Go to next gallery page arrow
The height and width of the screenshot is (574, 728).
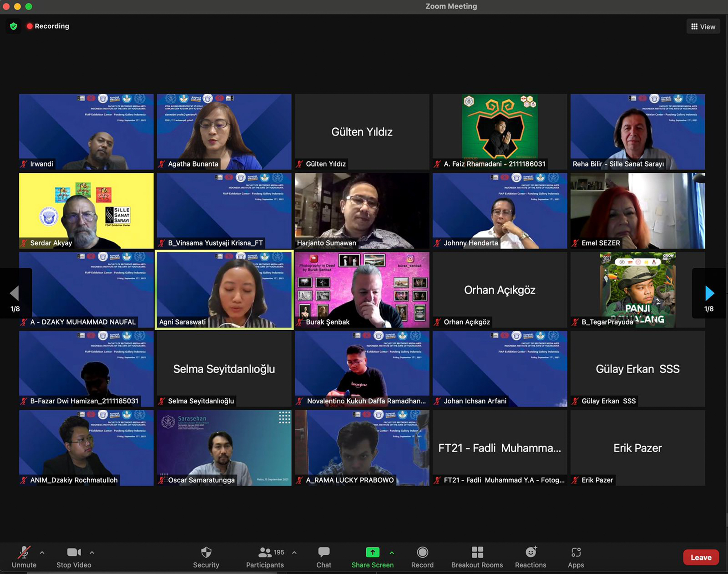[709, 293]
